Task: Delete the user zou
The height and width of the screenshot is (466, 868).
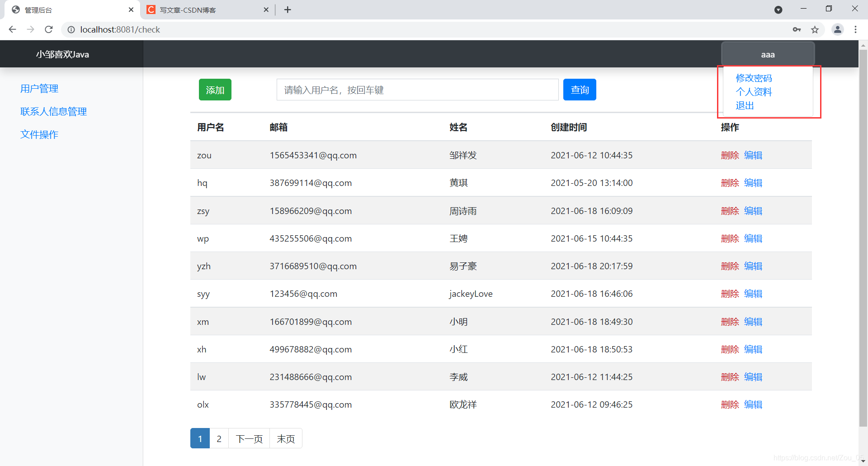Action: tap(730, 155)
